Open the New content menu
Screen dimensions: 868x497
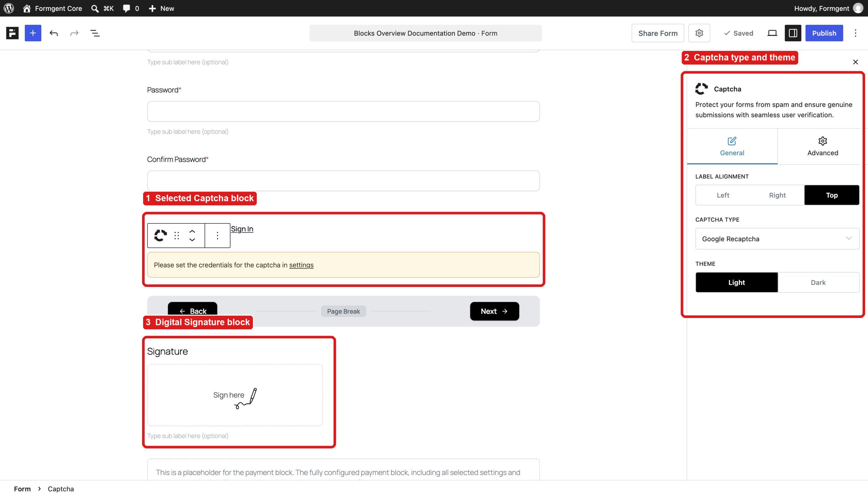pyautogui.click(x=161, y=8)
